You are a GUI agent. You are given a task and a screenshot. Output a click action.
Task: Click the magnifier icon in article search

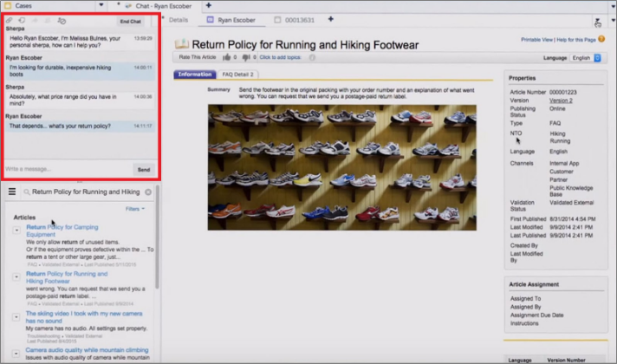[x=27, y=192]
